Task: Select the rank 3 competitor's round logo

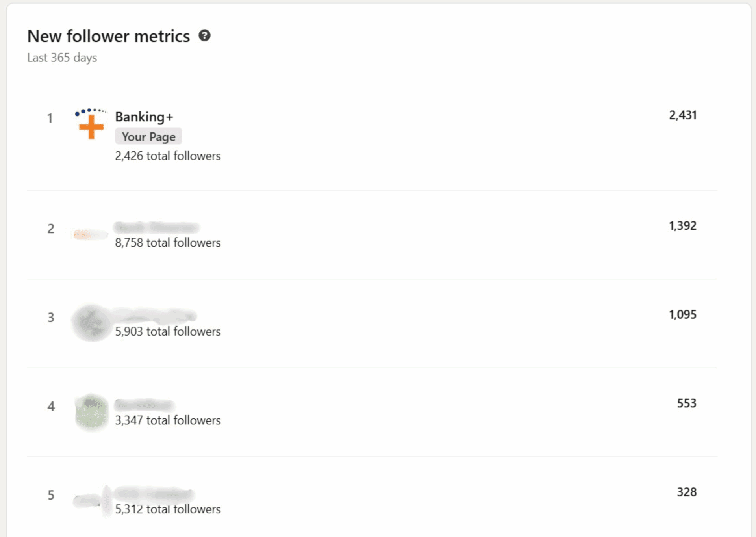Action: [91, 323]
